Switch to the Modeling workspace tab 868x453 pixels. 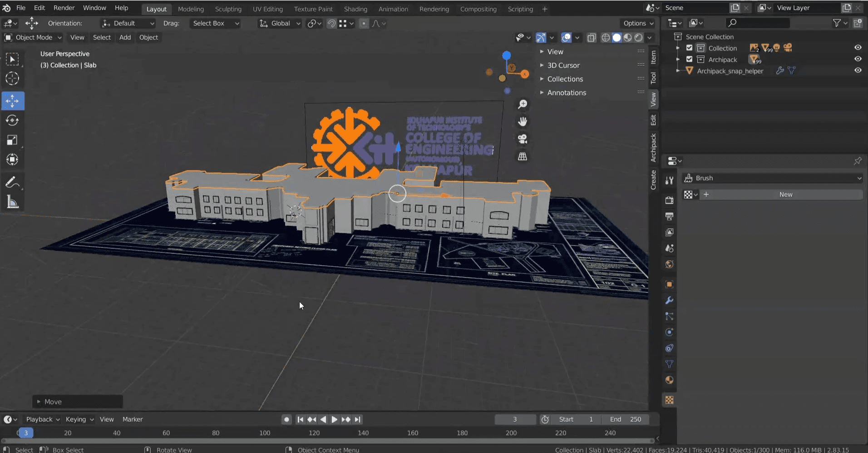[x=191, y=9]
